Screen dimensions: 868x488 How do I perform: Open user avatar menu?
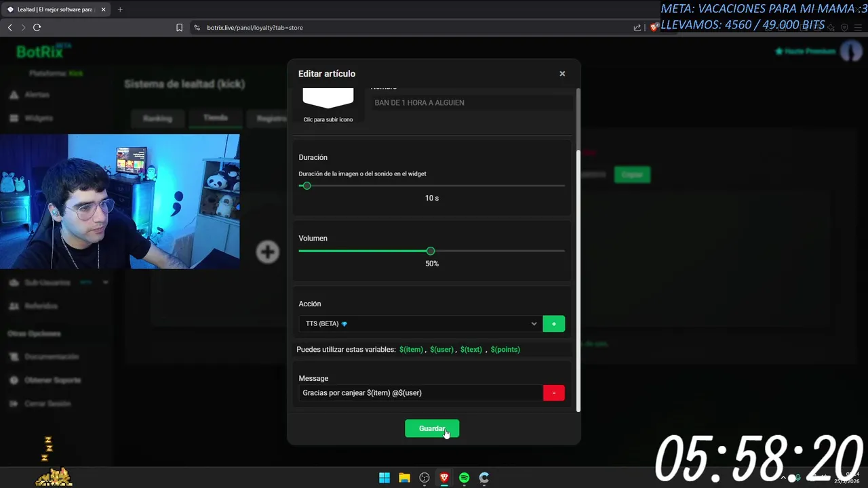pyautogui.click(x=851, y=52)
